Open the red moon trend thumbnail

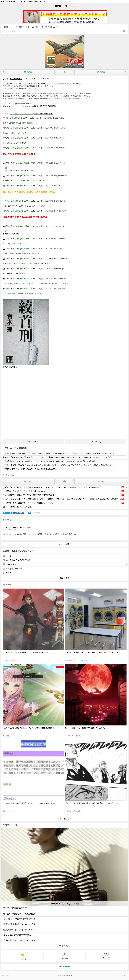96,695
